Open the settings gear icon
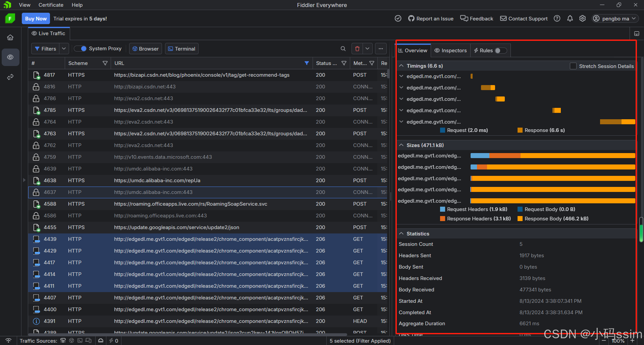The width and height of the screenshot is (644, 345). tap(583, 19)
